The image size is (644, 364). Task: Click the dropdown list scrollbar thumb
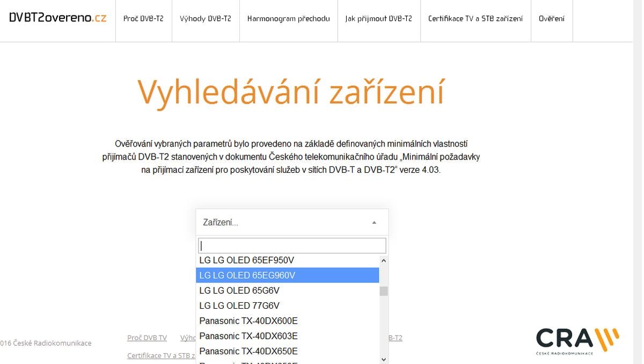[x=383, y=292]
